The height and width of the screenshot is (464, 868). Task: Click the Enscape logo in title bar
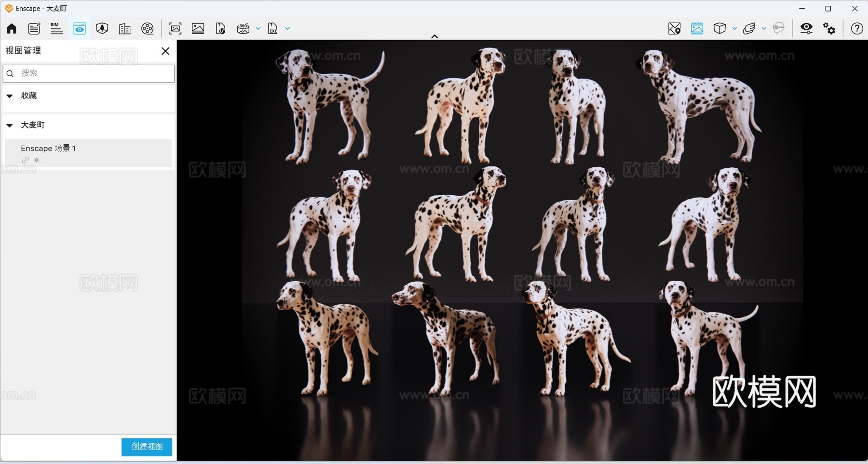click(x=9, y=8)
